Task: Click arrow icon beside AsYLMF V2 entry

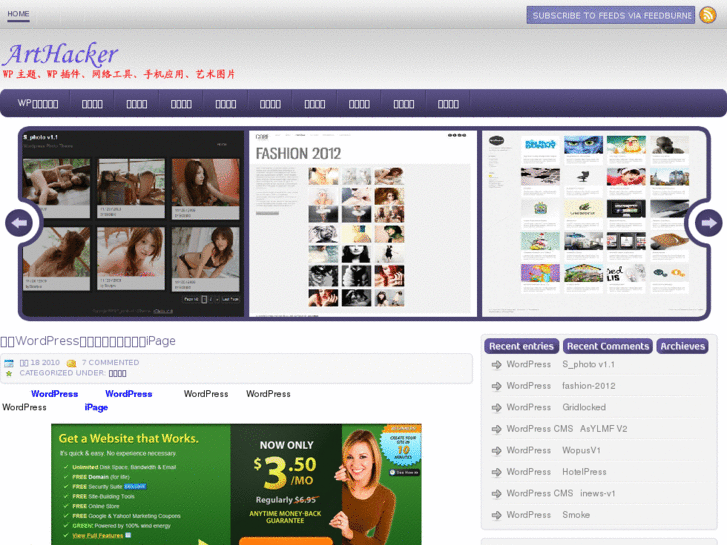Action: [x=496, y=429]
